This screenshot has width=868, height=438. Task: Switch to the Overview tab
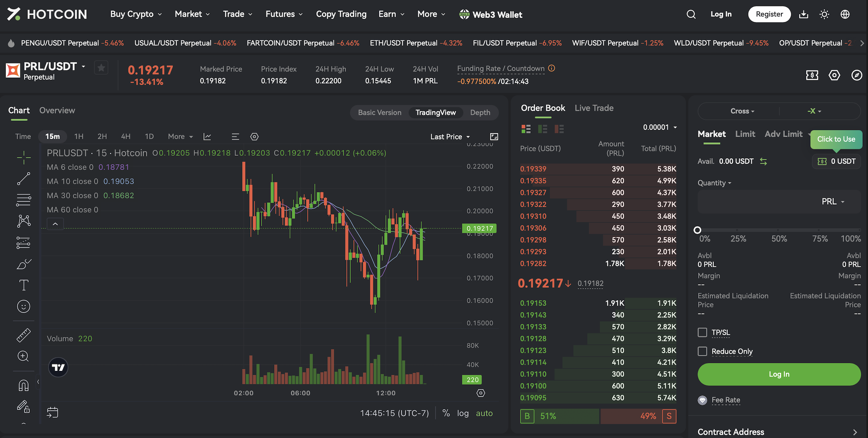57,110
